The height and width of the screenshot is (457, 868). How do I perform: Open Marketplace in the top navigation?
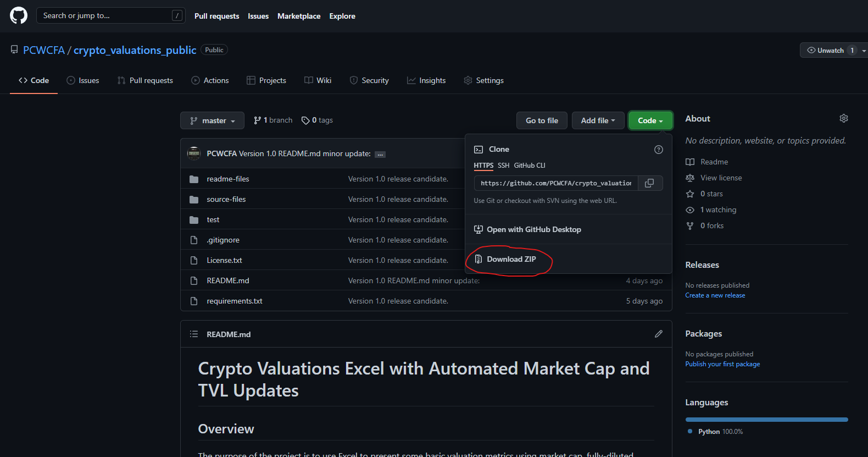[299, 16]
